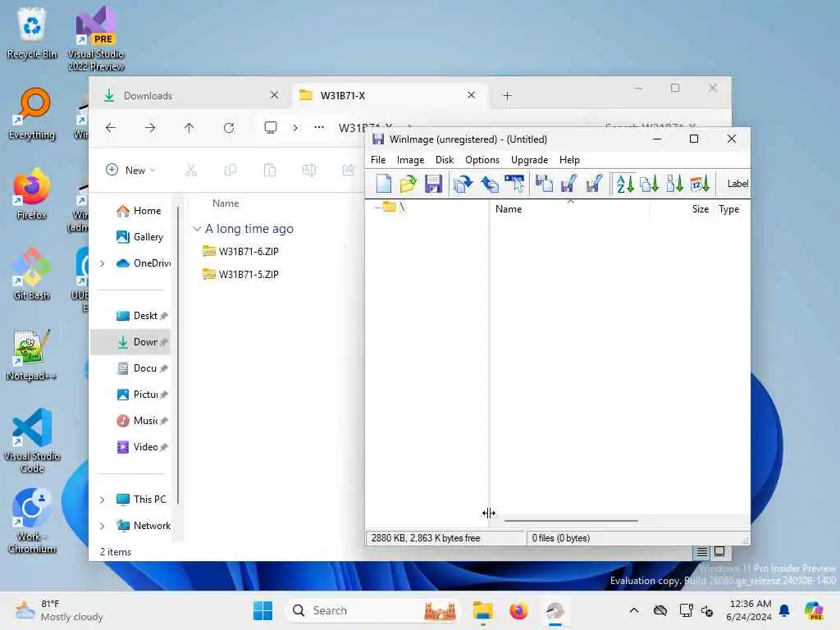840x630 pixels.
Task: Click the Inject files icon in WinImage toolbar
Action: click(x=463, y=184)
